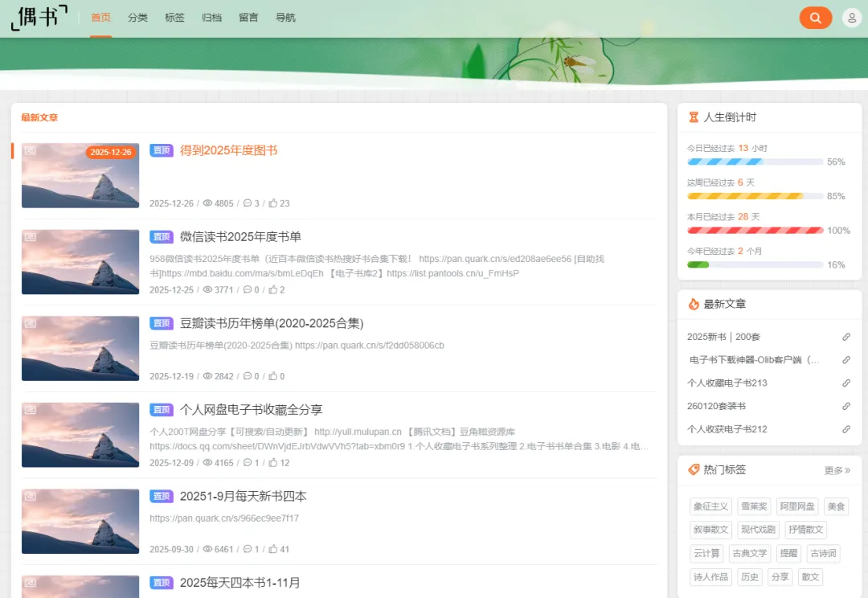Open thumbnail of 得到2025年度图书 post
The image size is (868, 598).
click(80, 175)
